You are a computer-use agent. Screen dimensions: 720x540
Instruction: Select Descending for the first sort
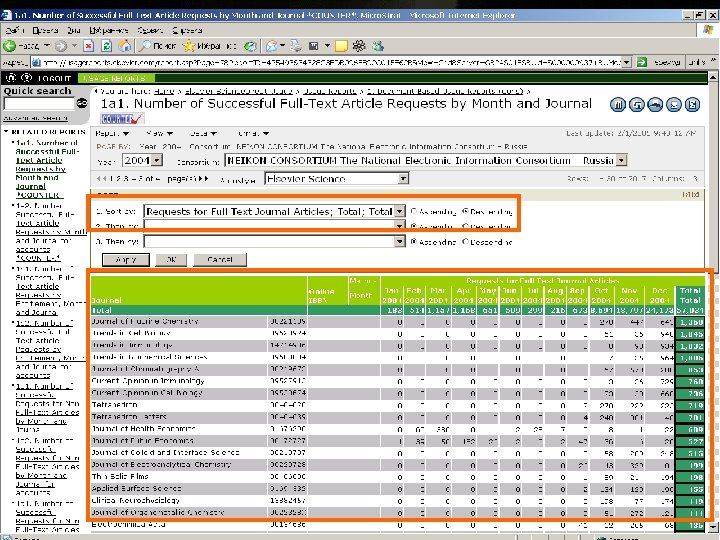coord(466,212)
